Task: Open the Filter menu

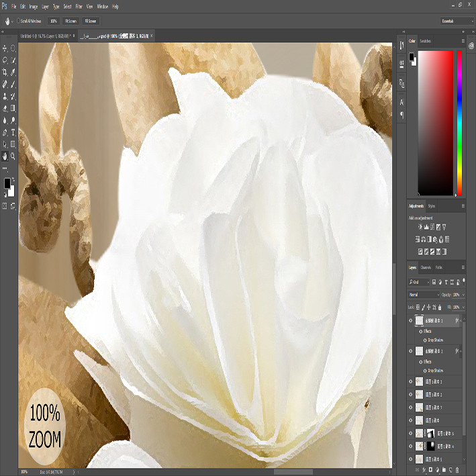Action: coord(79,6)
